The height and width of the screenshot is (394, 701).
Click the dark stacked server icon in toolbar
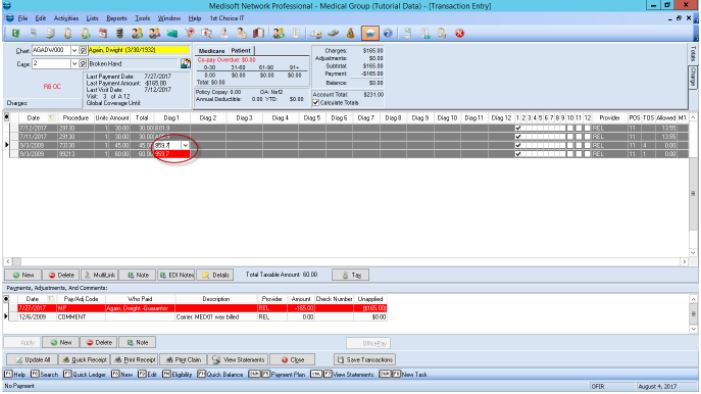119,34
